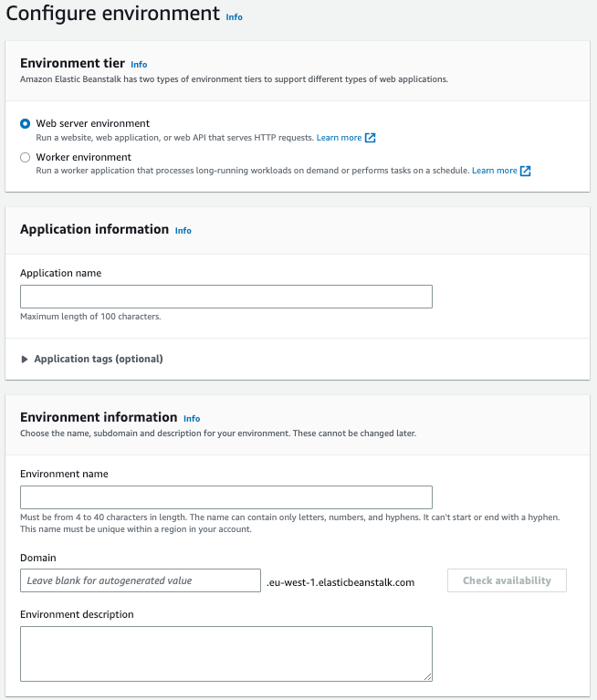This screenshot has height=700, width=597.
Task: Select Worker environment radio button
Action: click(26, 157)
